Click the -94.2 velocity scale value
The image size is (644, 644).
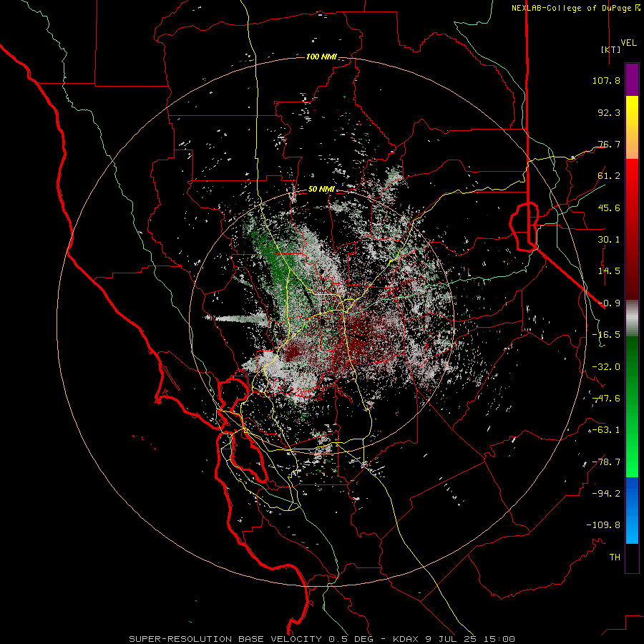pyautogui.click(x=606, y=494)
